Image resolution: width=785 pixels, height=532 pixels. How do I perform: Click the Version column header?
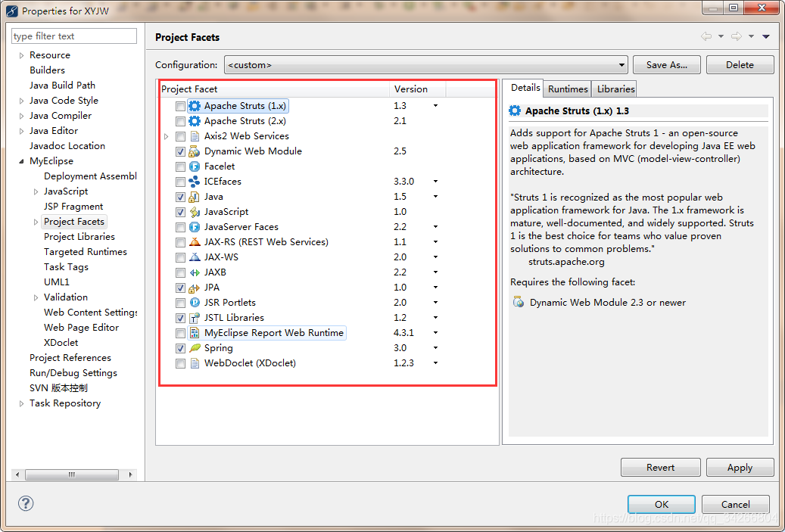418,89
